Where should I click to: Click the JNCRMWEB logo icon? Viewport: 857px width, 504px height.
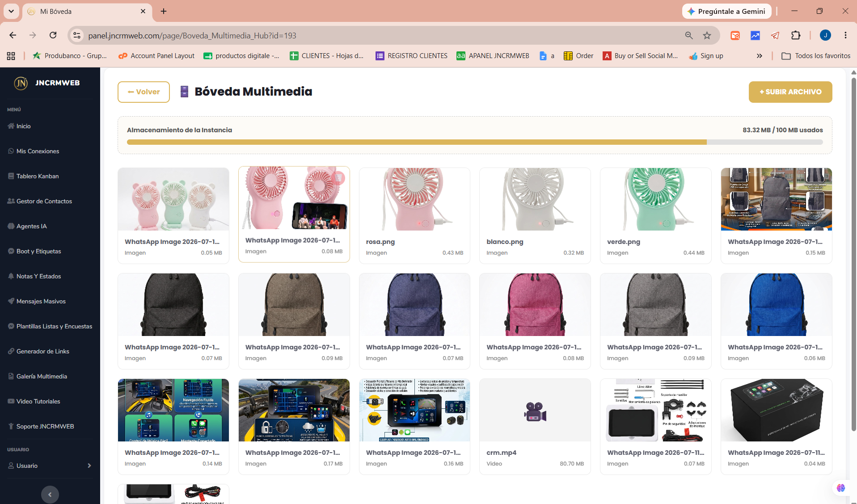click(x=21, y=83)
